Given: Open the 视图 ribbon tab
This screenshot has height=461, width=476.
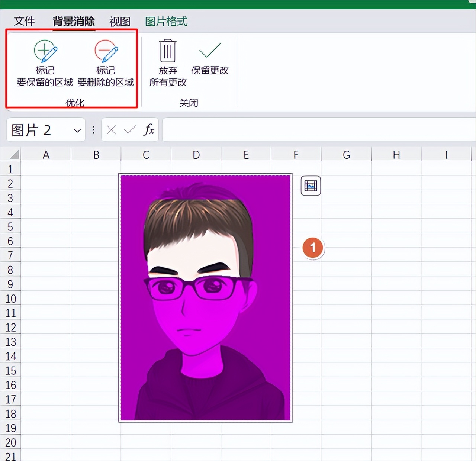Looking at the screenshot, I should [x=120, y=21].
